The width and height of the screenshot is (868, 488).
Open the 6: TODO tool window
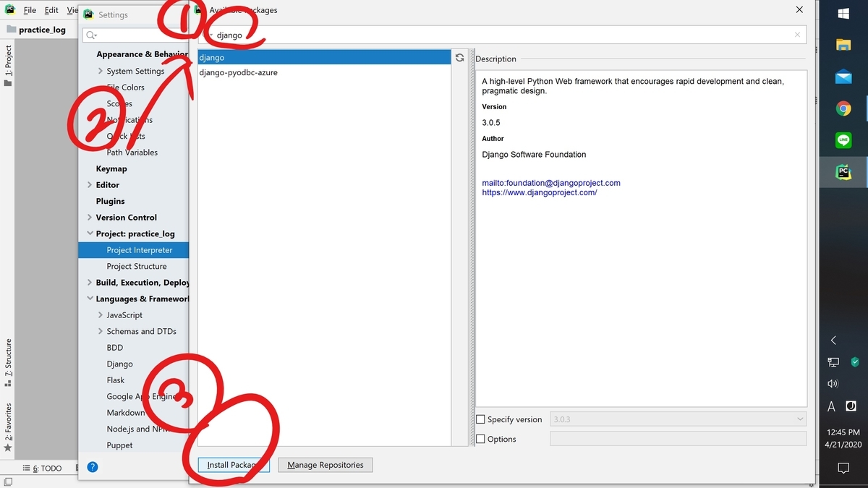pos(43,468)
